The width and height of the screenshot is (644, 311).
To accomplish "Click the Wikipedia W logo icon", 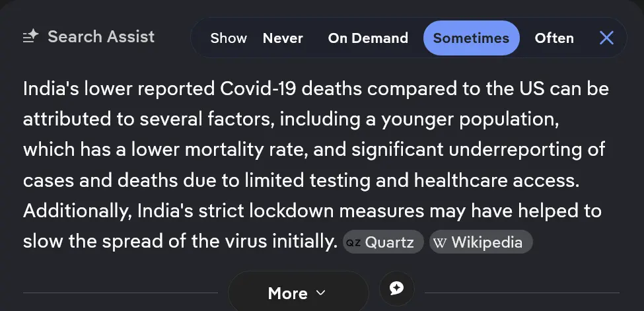I will pos(440,243).
